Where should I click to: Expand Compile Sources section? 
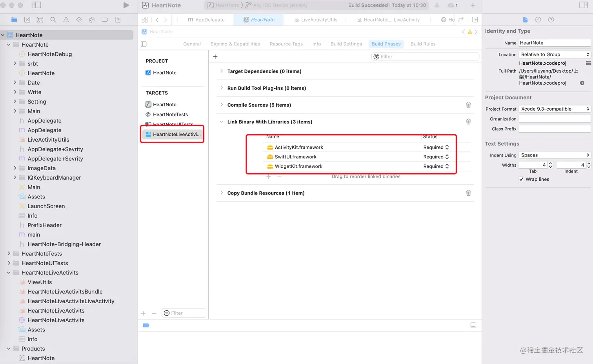(x=222, y=105)
